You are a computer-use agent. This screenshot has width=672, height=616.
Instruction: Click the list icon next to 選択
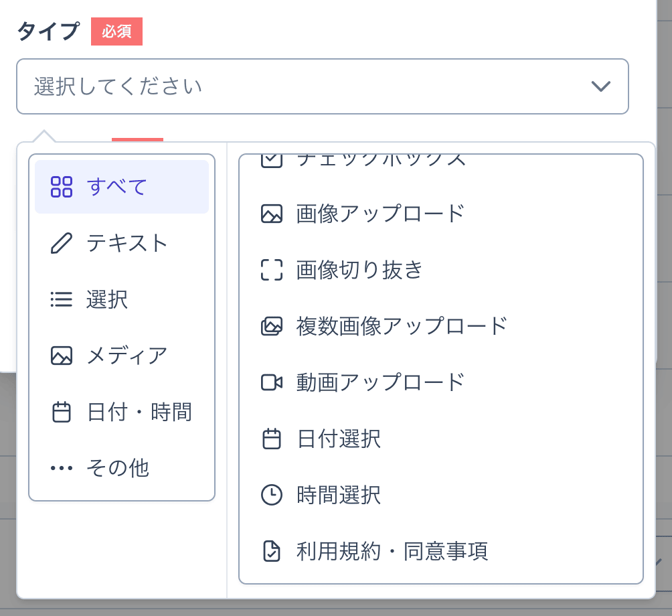(62, 299)
